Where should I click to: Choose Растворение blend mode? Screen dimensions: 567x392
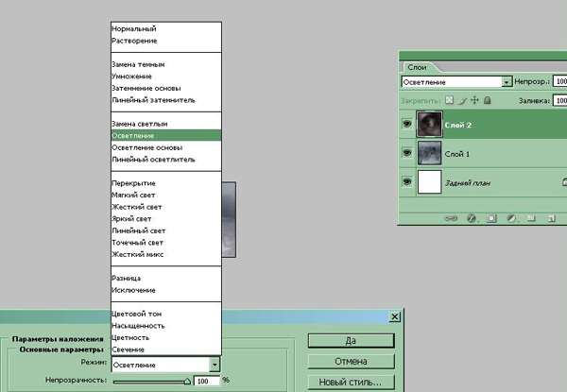tap(166, 41)
